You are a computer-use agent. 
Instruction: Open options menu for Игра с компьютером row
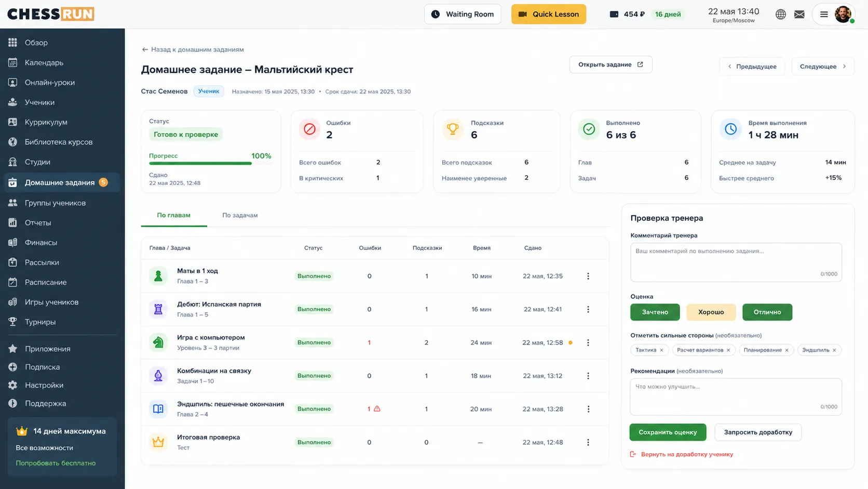588,342
